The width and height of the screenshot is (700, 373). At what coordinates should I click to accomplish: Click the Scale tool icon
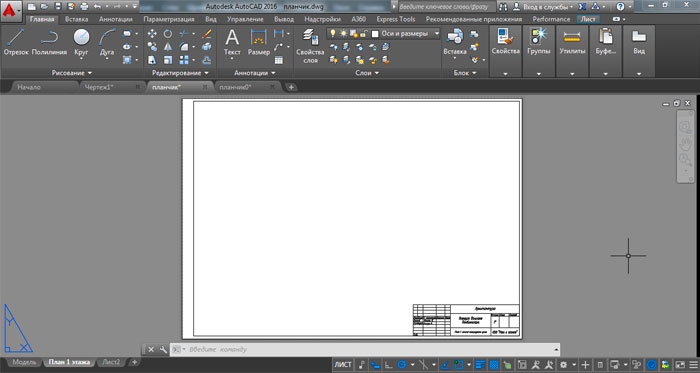(x=167, y=60)
